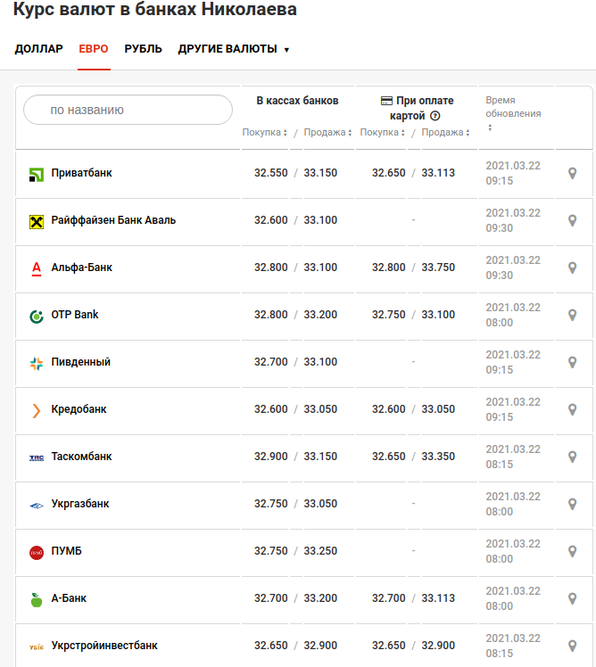596x667 pixels.
Task: Switch to the ДОЛЛАР tab
Action: [x=39, y=49]
